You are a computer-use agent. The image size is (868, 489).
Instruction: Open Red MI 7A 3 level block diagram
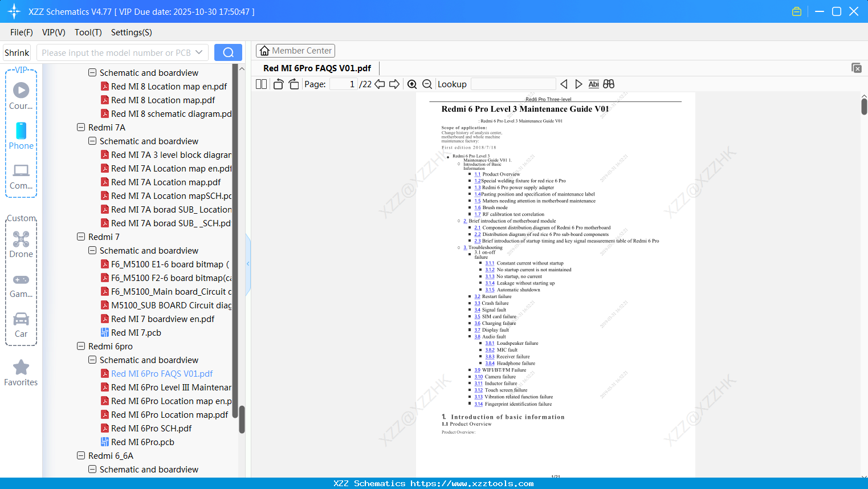point(166,155)
